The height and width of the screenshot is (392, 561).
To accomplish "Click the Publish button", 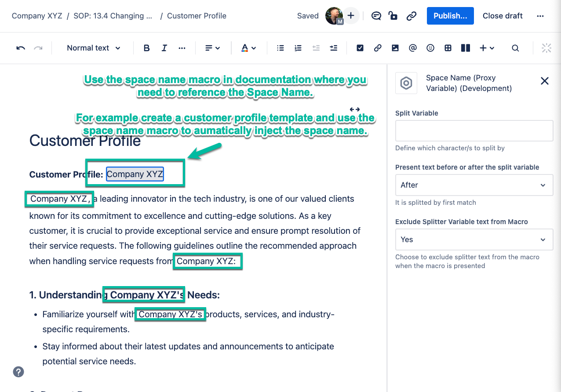I will (x=450, y=16).
